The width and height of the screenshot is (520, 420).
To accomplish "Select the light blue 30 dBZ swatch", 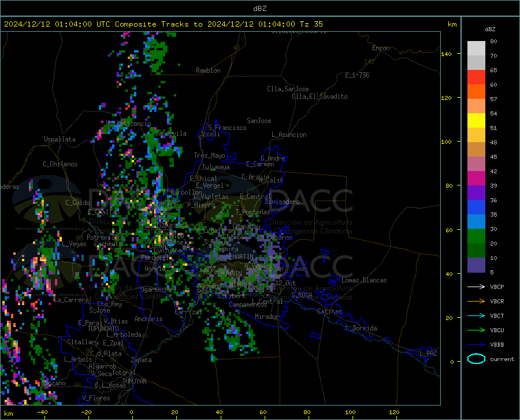I will [476, 222].
